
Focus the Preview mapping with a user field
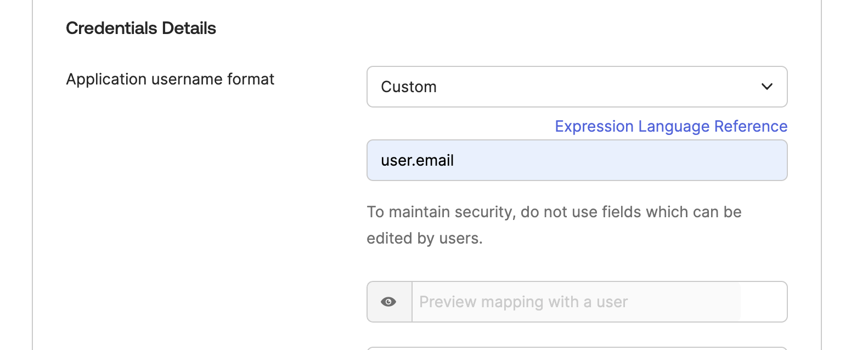(599, 302)
